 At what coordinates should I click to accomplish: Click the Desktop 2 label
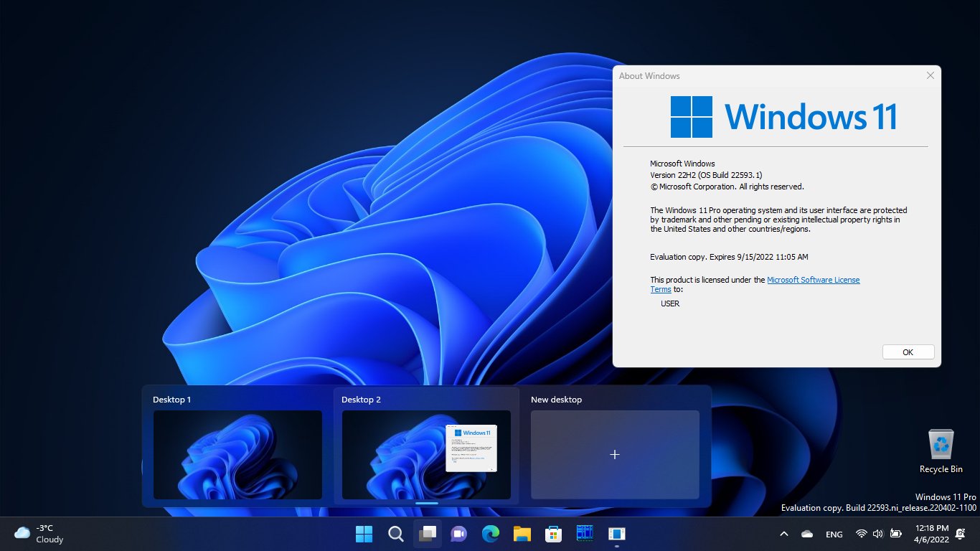[x=361, y=400]
